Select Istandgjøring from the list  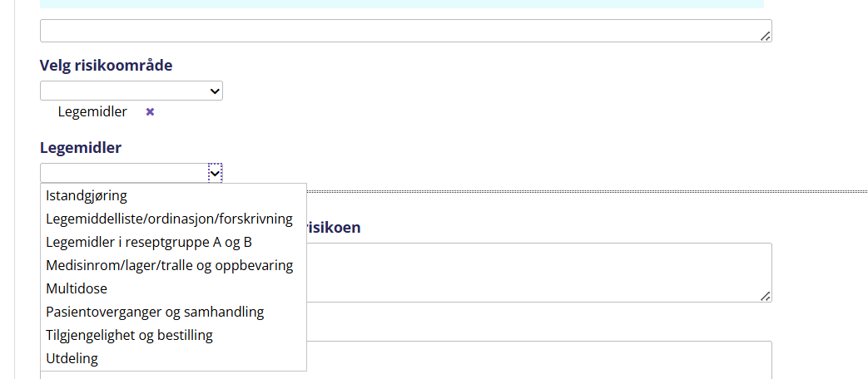[x=87, y=195]
